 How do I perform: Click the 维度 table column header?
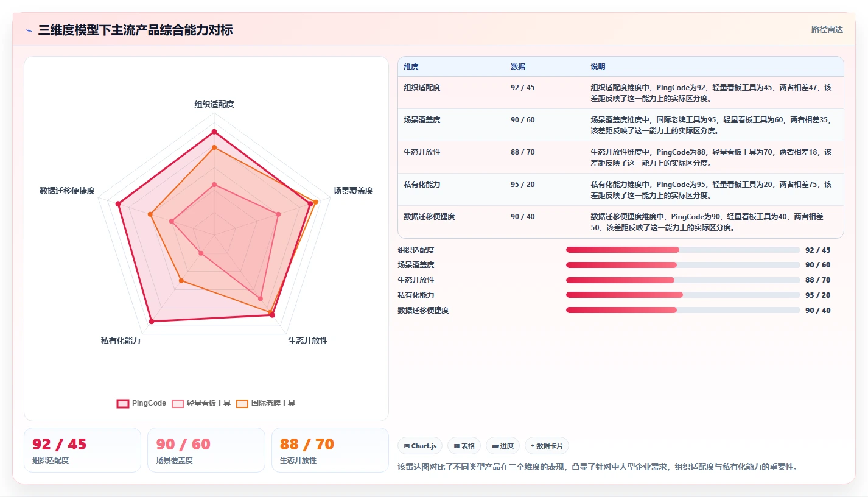(x=411, y=67)
